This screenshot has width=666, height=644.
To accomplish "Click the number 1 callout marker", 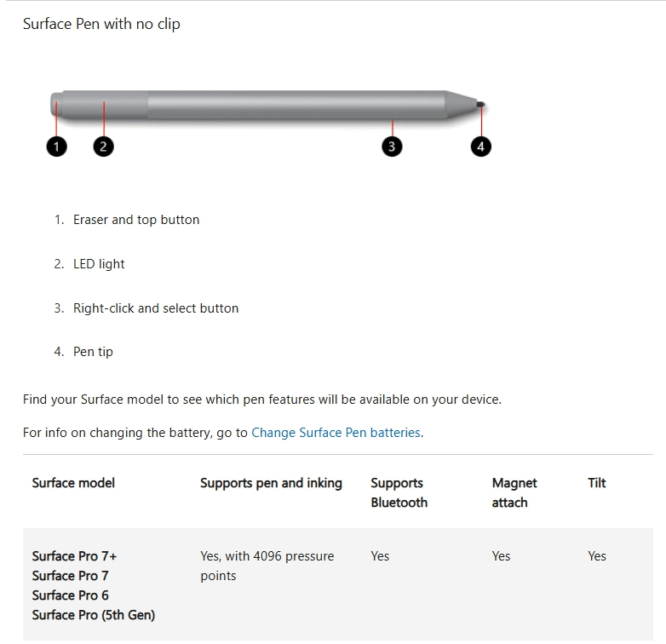I will click(56, 147).
